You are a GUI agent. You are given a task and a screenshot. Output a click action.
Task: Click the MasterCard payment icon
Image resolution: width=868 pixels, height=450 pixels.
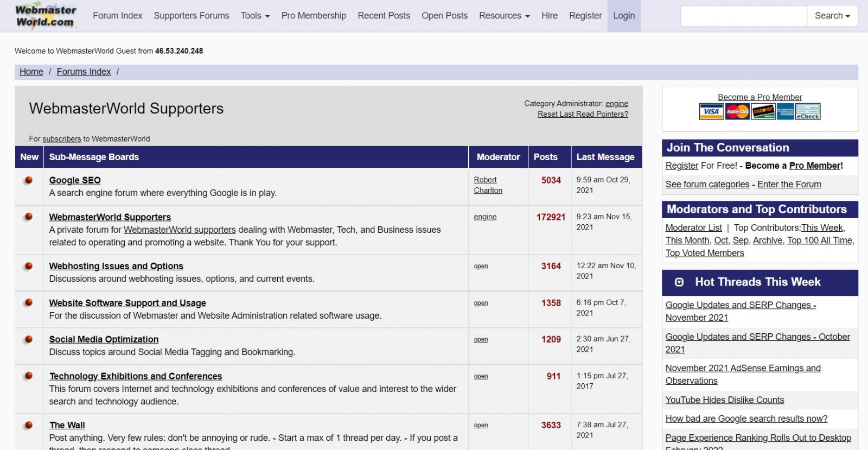click(x=737, y=112)
